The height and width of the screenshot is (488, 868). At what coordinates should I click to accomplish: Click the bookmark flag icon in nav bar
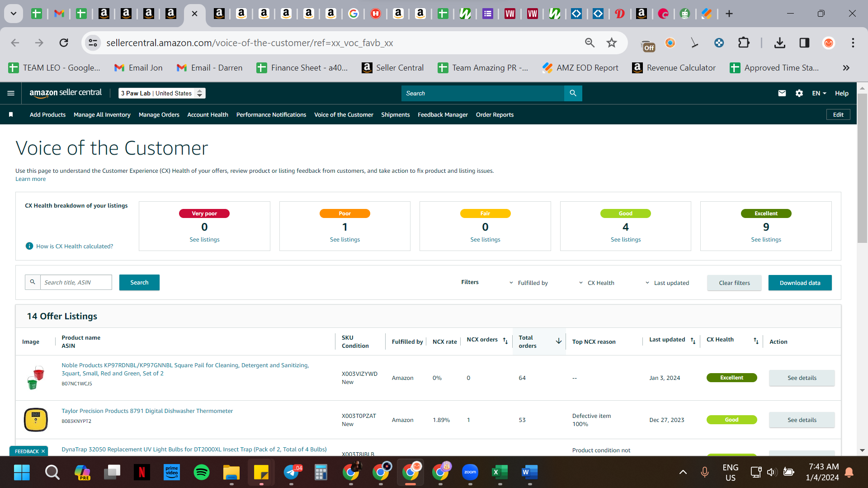[11, 115]
